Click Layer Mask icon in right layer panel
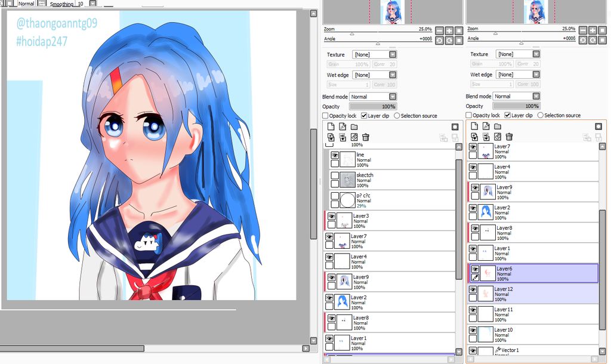 (x=598, y=127)
